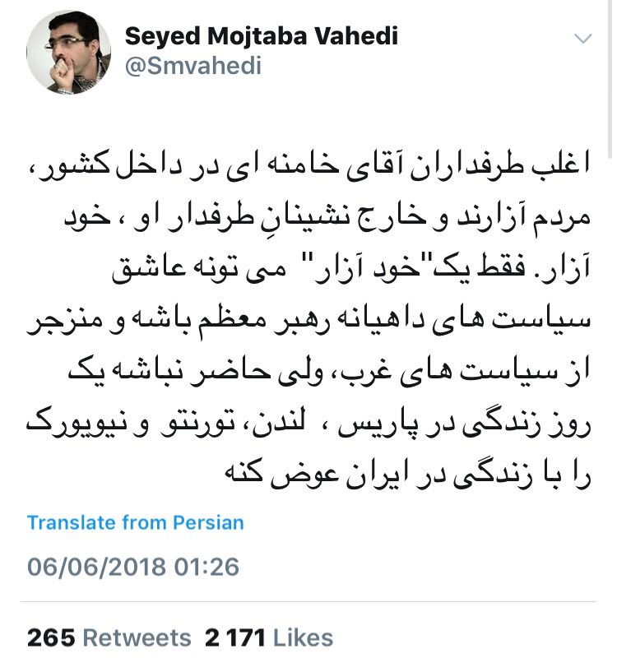Screen dimensions: 617x672
Task: View the 265 Retweets list
Action: [109, 637]
